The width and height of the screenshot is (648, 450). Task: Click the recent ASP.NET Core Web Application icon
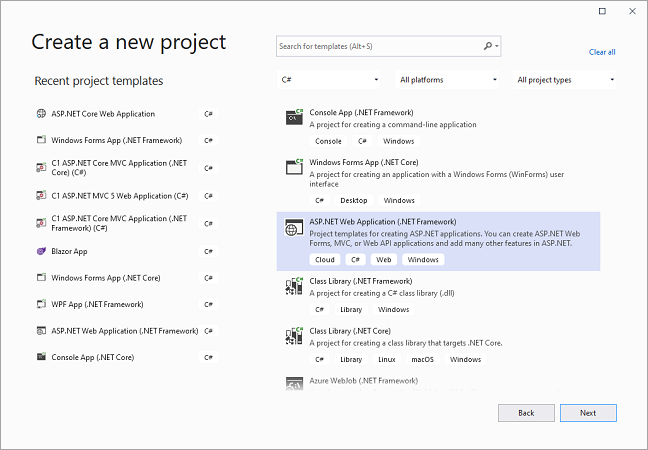tap(41, 114)
